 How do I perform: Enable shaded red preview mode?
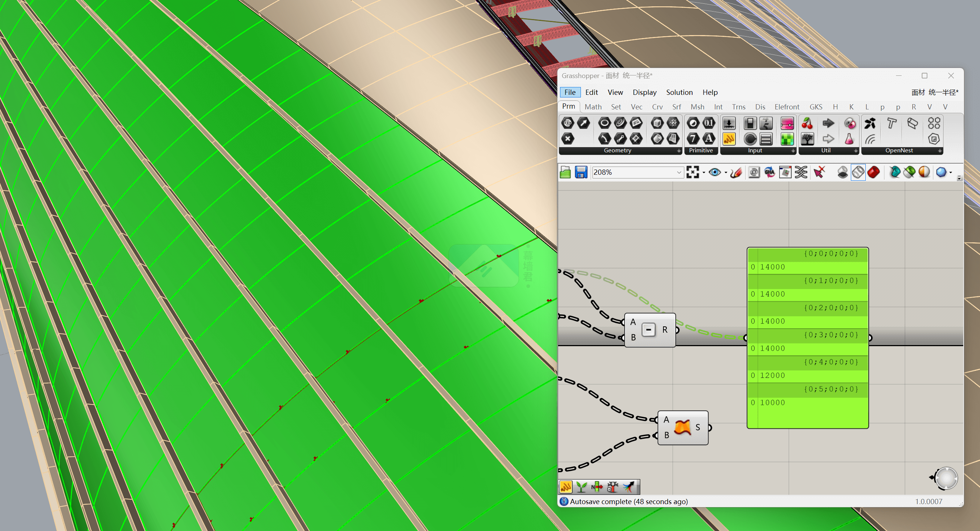[874, 173]
